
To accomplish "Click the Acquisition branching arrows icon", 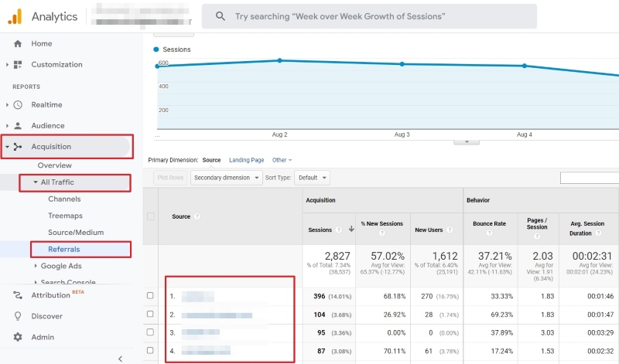I will coord(17,147).
